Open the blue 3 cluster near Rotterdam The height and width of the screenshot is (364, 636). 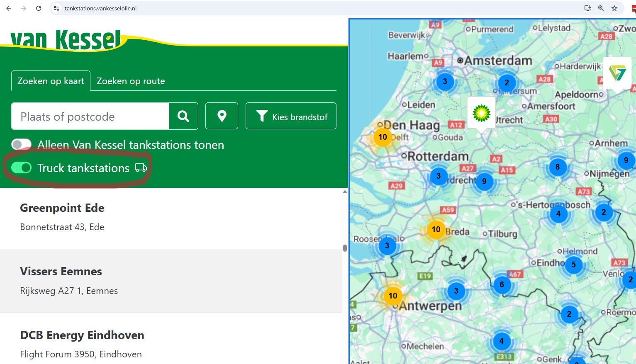pyautogui.click(x=439, y=176)
